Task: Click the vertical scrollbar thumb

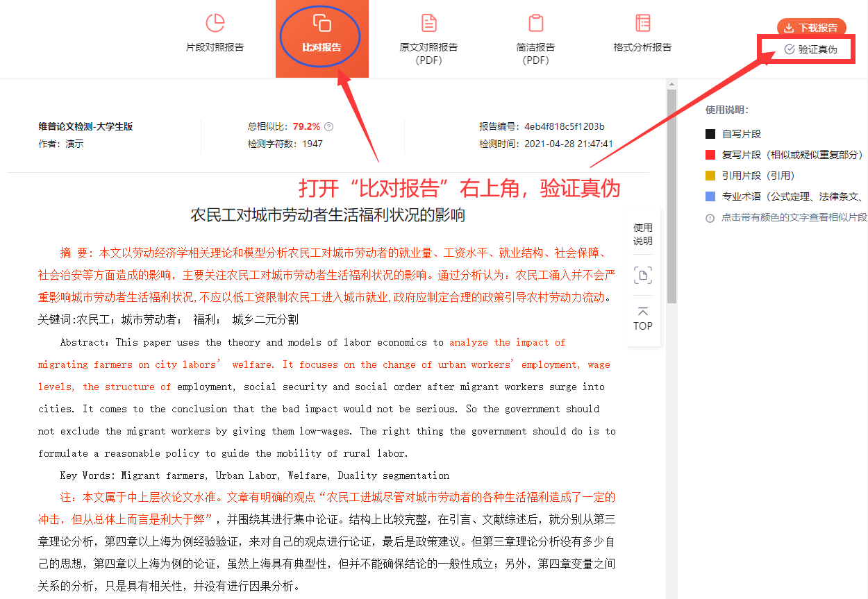Action: coord(671,194)
